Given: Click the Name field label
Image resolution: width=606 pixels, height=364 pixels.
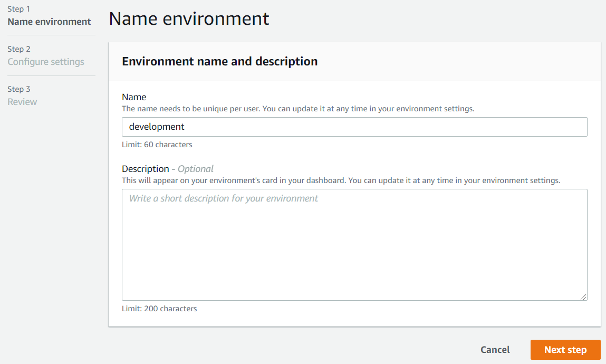Looking at the screenshot, I should tap(134, 97).
